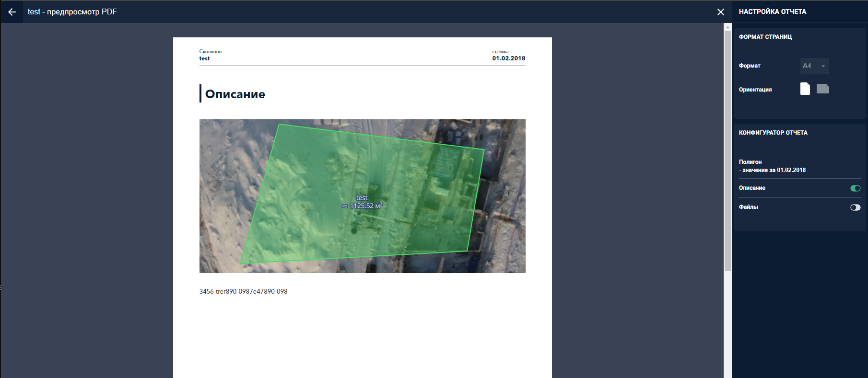Click the format dropdown arrow
Viewport: 868px width, 378px height.
tap(823, 66)
